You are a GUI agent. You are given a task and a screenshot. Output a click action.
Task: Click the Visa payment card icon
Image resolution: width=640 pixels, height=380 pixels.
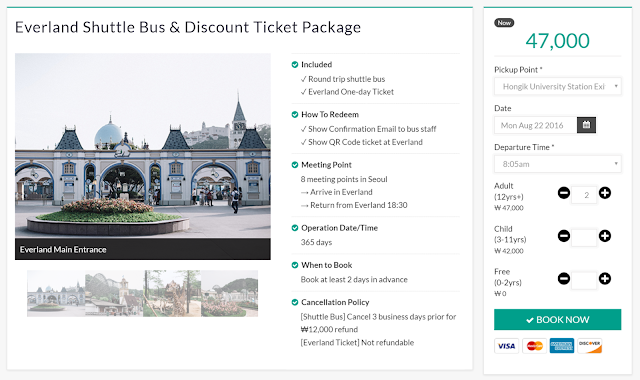tap(506, 346)
